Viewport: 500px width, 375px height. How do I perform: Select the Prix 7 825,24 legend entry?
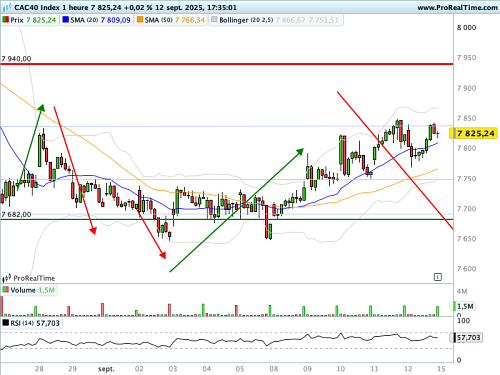point(30,20)
